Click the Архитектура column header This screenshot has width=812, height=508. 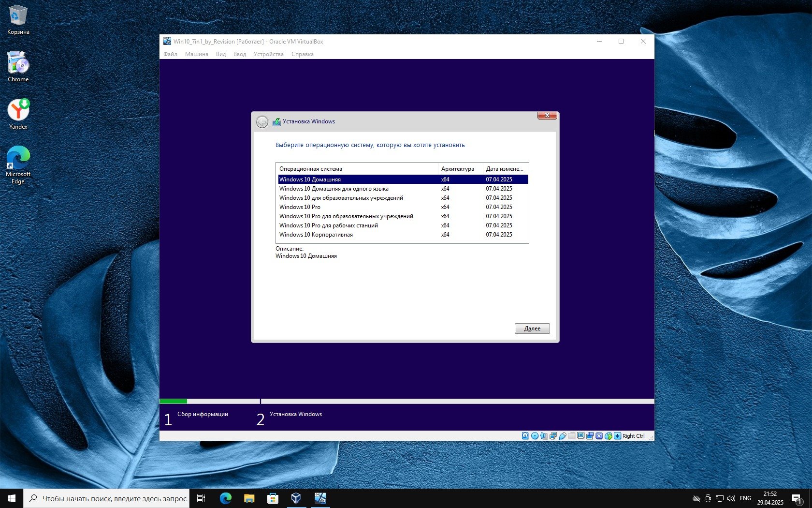point(457,169)
